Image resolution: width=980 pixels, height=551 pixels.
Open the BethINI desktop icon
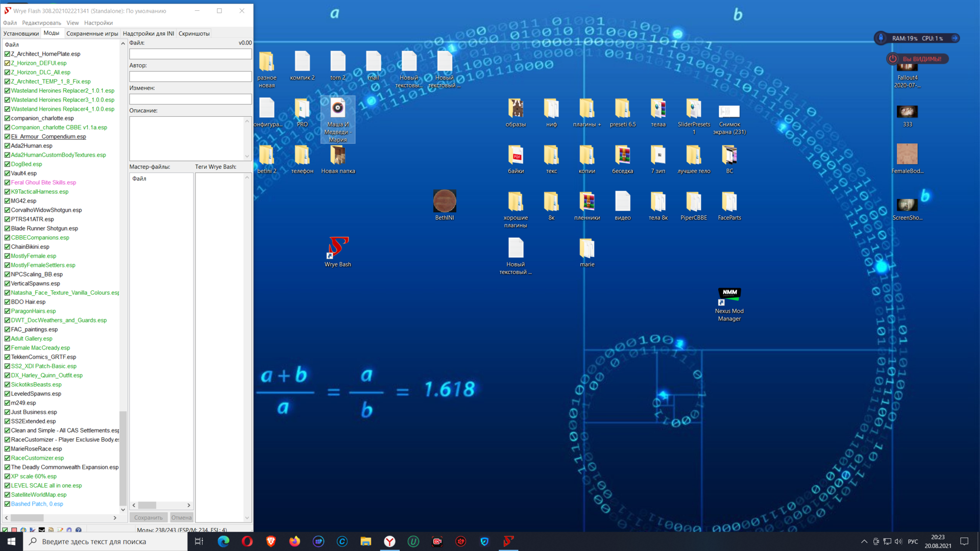(x=444, y=202)
